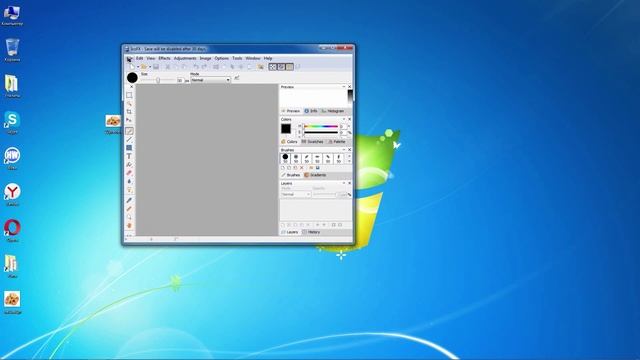Select the move tool
Viewport: 640px width, 360px height.
pos(129,120)
